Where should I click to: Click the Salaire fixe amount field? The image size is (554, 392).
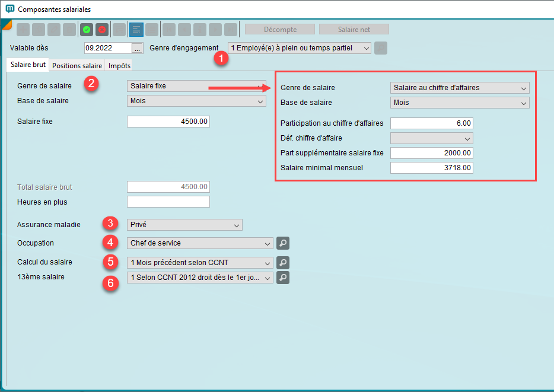[x=168, y=122]
